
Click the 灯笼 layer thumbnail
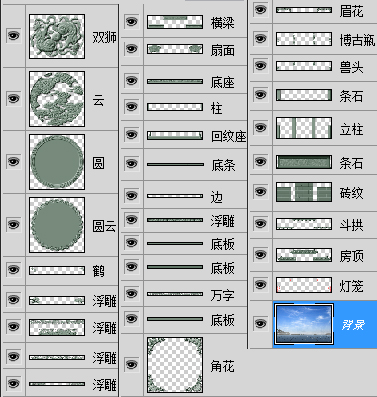pyautogui.click(x=304, y=285)
